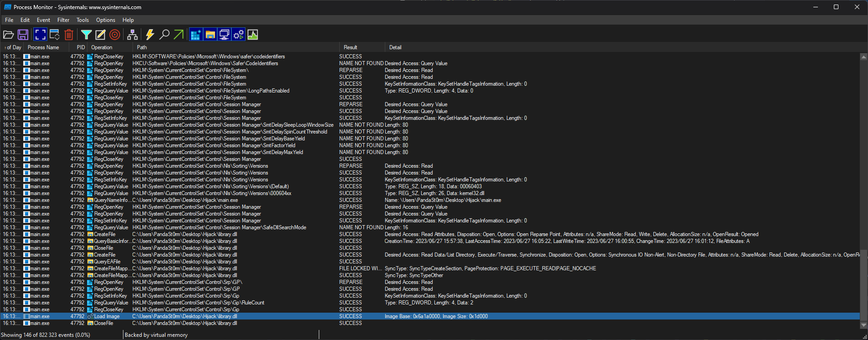Select the QueryBasicInfor... row for library.dll

430,241
